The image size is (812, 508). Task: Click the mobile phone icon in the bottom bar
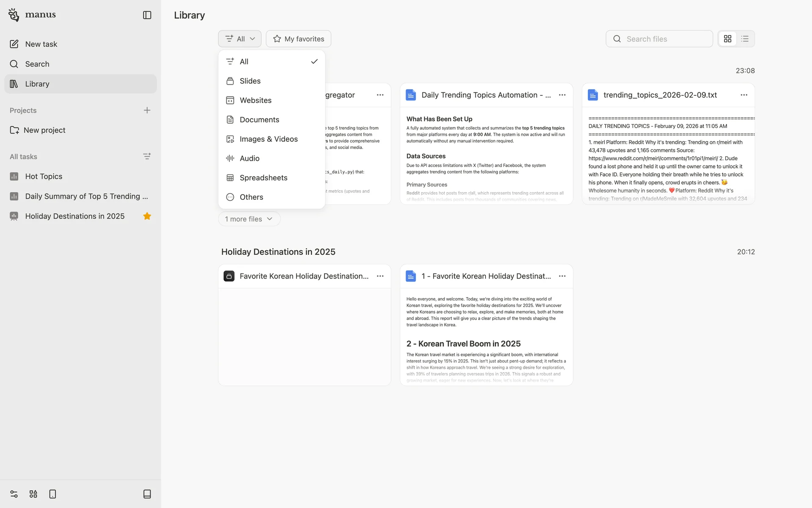(52, 494)
